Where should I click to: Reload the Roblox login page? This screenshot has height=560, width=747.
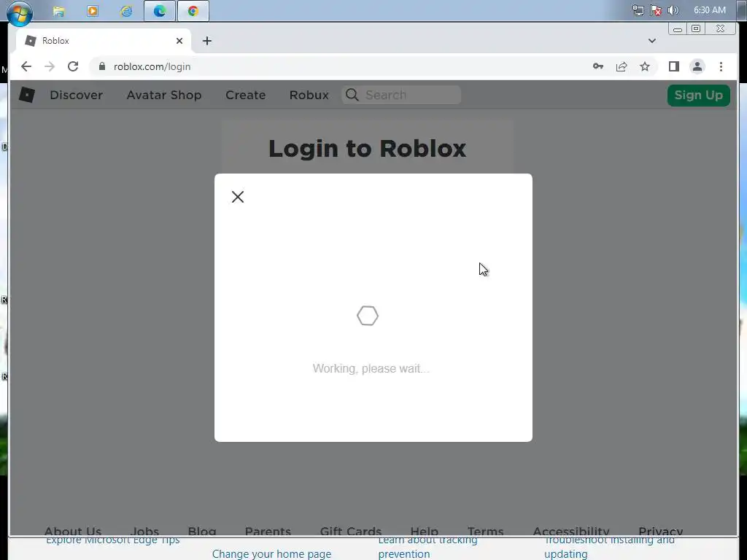pos(73,66)
